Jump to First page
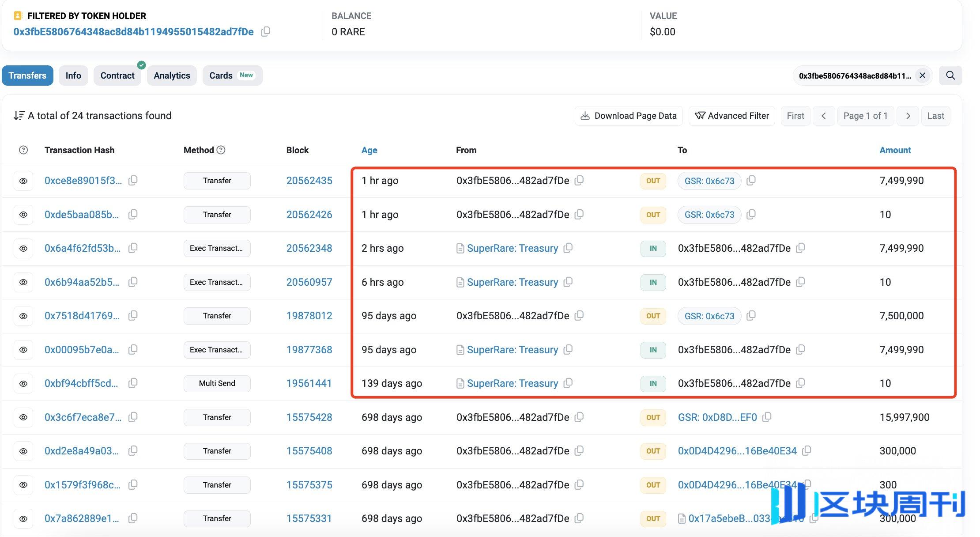The height and width of the screenshot is (537, 980). click(x=795, y=116)
